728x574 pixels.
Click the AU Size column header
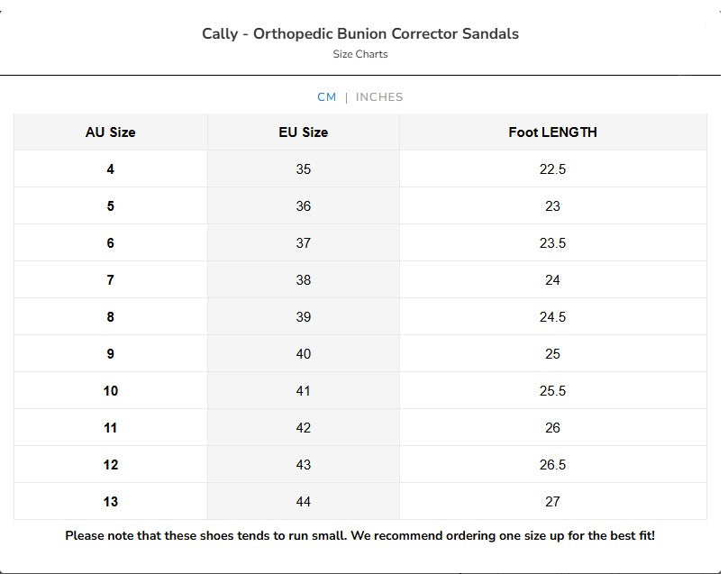[x=109, y=132]
